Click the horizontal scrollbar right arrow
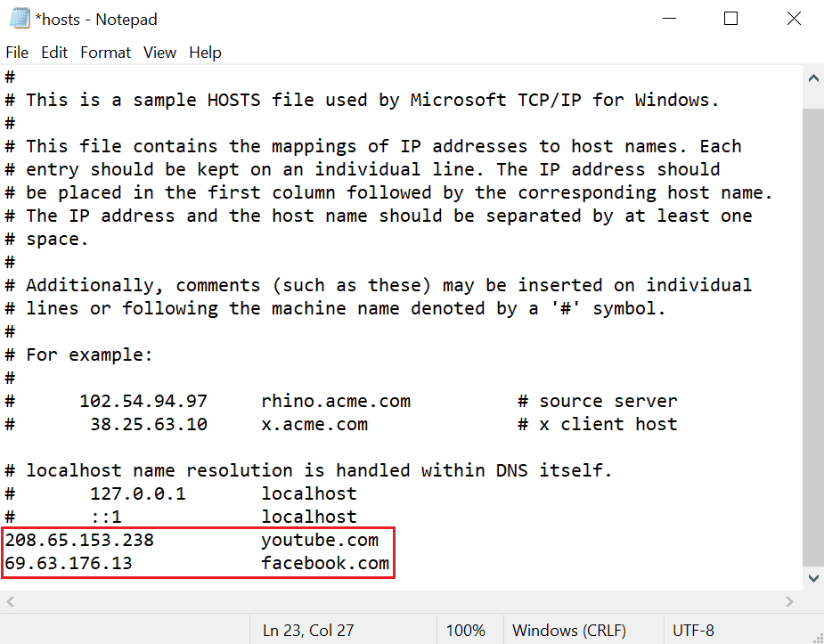Viewport: 824px width, 644px height. 789,601
